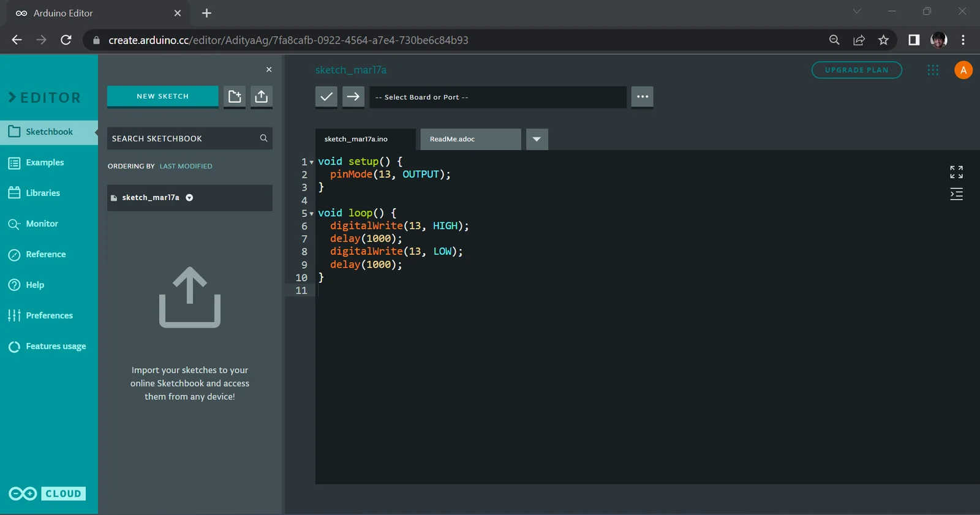Click the import sketch upload icon

pyautogui.click(x=262, y=96)
